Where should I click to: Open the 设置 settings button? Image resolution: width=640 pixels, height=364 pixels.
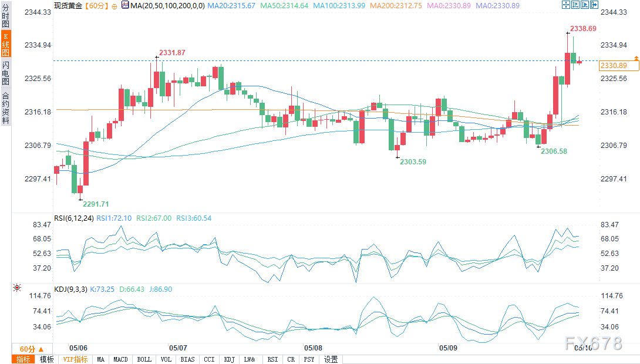pos(331,359)
